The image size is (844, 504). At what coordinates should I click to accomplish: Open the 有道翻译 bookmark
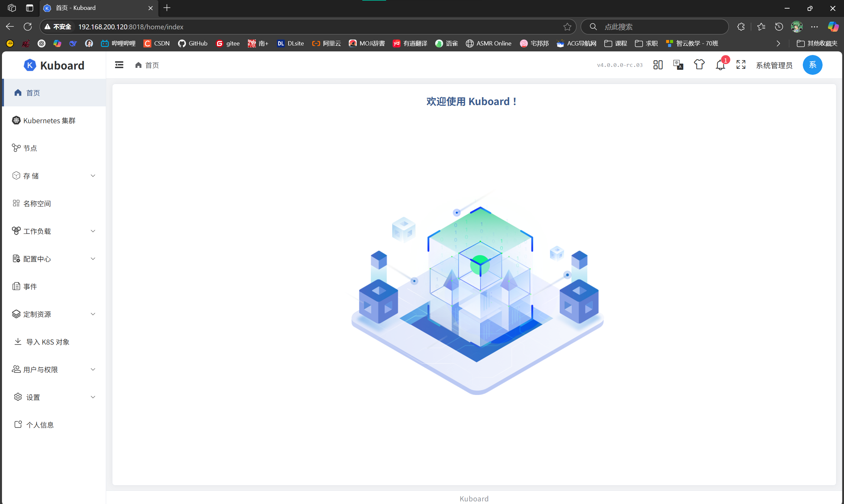410,43
